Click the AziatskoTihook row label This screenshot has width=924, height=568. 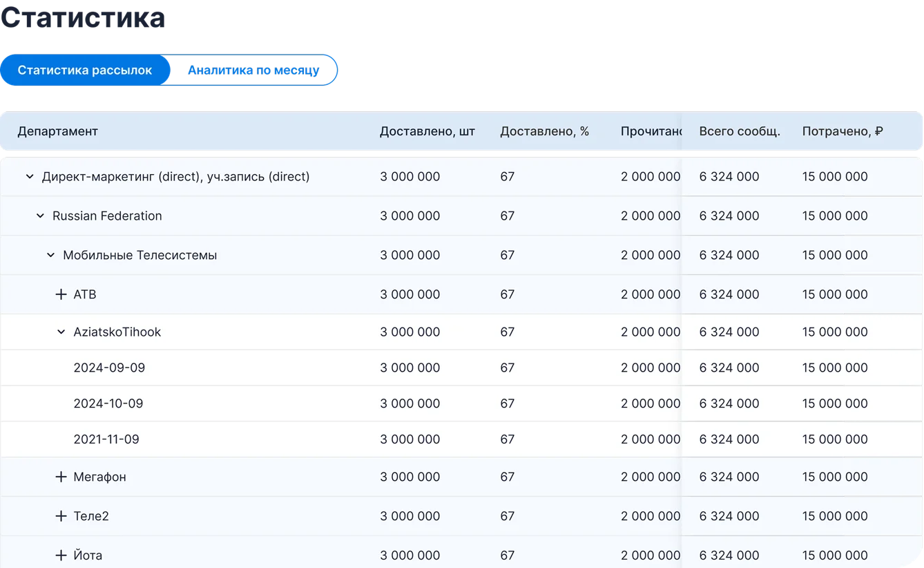(117, 332)
